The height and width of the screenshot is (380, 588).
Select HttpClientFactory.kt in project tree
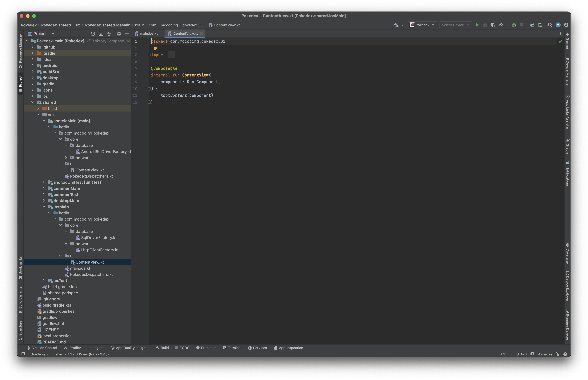[99, 250]
